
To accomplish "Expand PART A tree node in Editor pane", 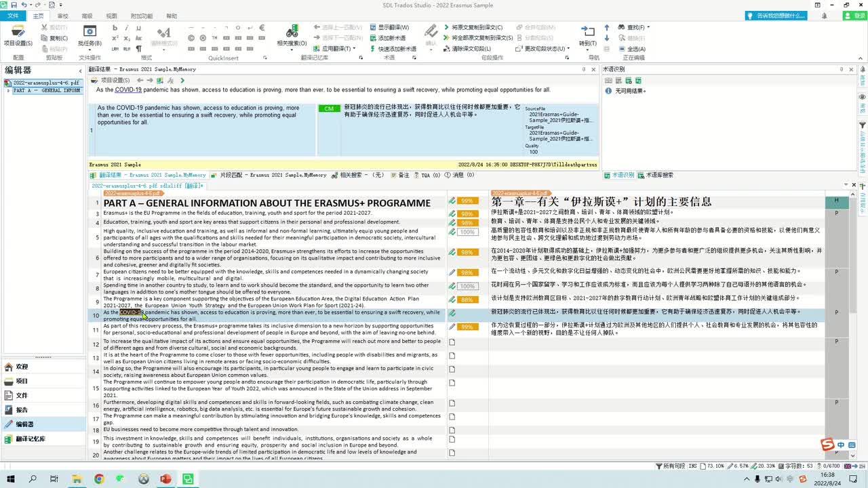I will pos(8,90).
